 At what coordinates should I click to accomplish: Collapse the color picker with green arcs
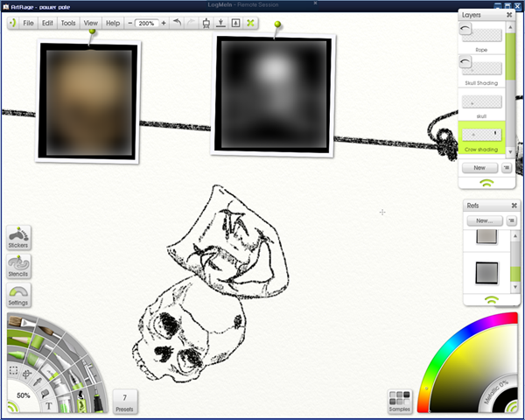(x=512, y=406)
